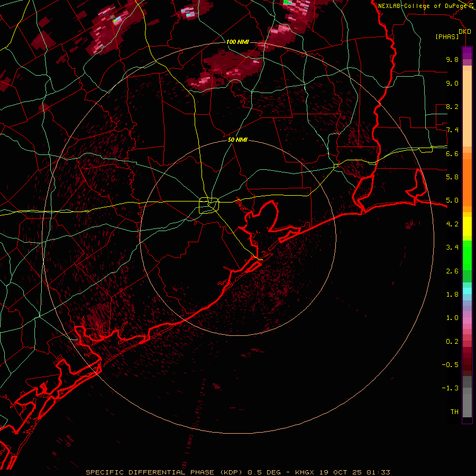This screenshot has height=476, width=476.
Task: Click the 9.8 value on the color scale
Action: [x=452, y=59]
